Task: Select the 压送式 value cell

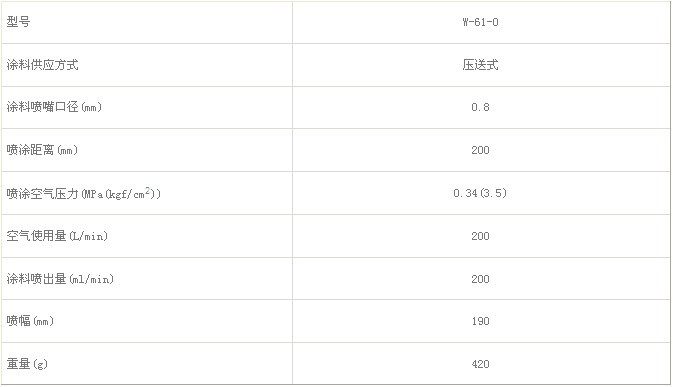Action: pos(480,65)
